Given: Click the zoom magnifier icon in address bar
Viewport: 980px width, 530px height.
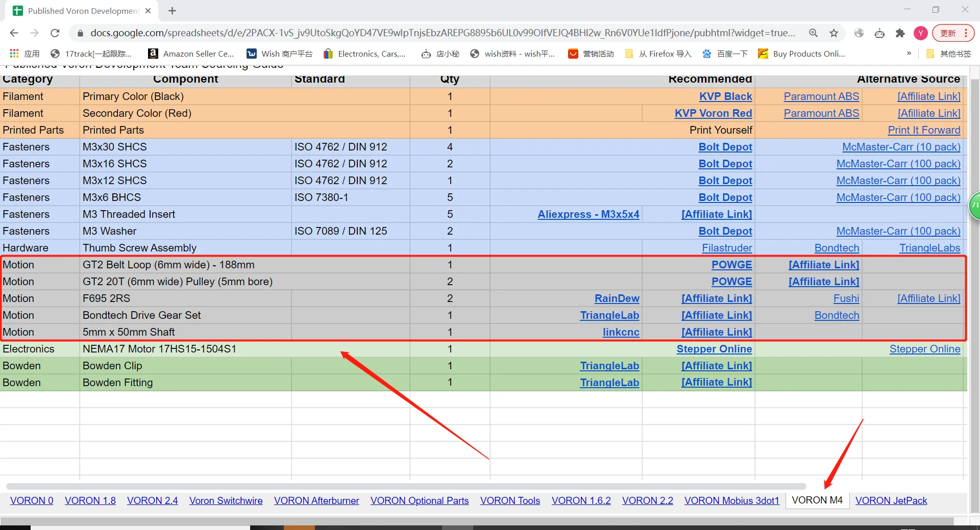Looking at the screenshot, I should (813, 33).
